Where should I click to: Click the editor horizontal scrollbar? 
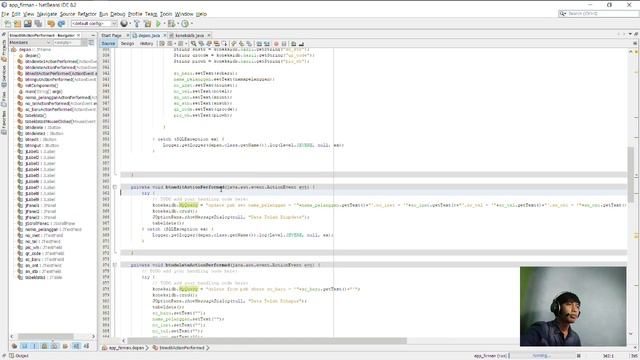267,340
